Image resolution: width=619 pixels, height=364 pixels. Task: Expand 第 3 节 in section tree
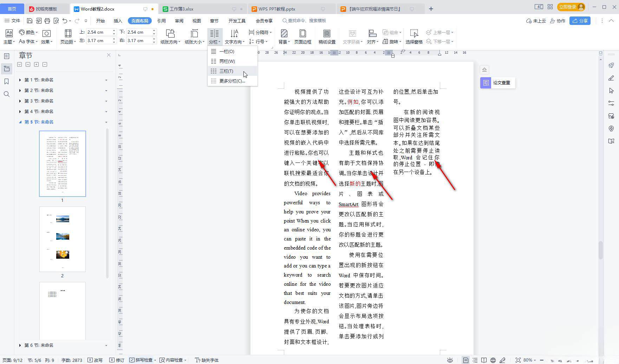20,101
